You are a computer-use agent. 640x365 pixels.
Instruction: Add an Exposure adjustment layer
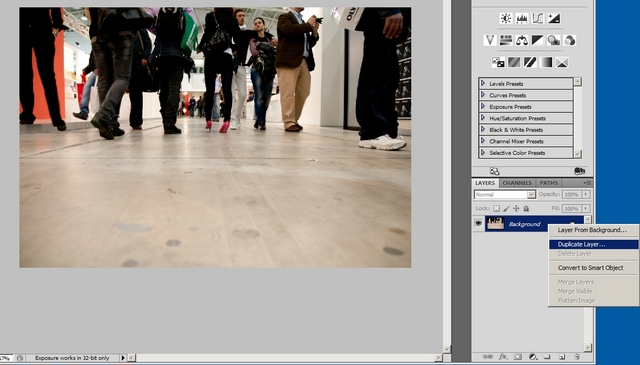pos(554,18)
